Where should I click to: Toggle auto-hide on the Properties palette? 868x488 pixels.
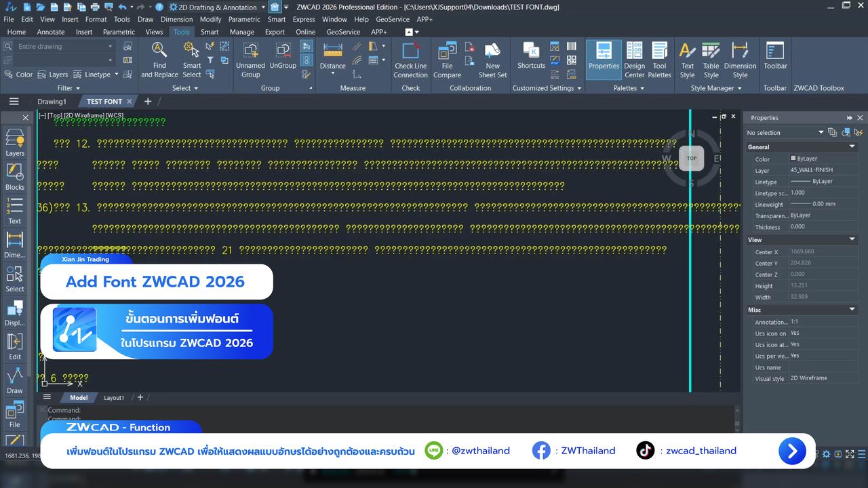click(x=850, y=117)
